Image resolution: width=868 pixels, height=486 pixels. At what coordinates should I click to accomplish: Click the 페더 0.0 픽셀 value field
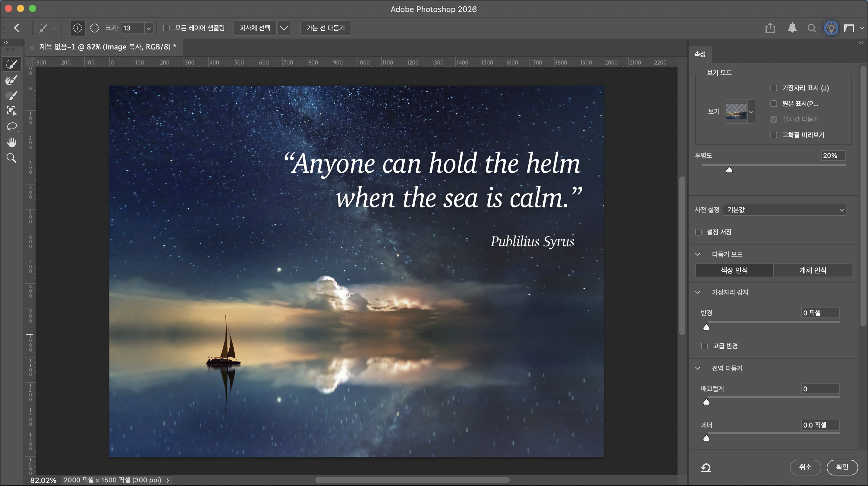820,425
